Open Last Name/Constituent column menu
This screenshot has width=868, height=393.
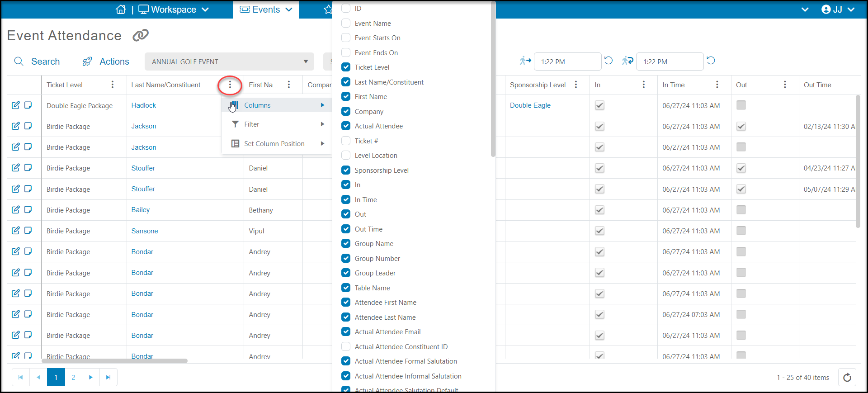[x=230, y=85]
